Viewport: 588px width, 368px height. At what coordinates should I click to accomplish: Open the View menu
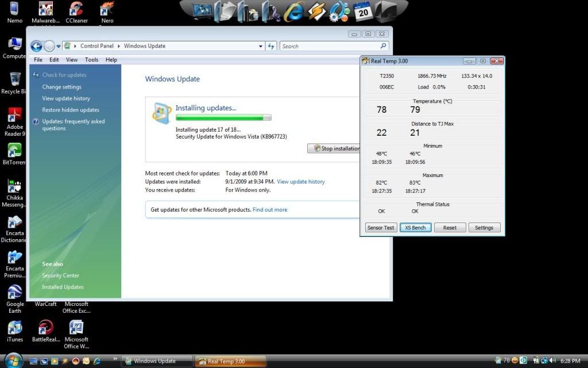(x=72, y=60)
